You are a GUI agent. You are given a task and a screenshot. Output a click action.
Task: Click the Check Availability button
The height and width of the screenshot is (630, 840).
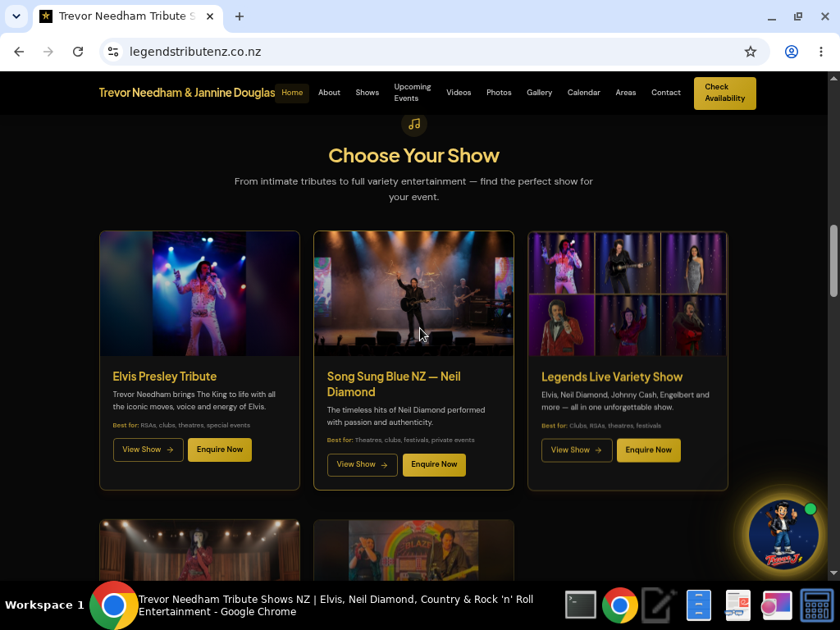click(725, 94)
